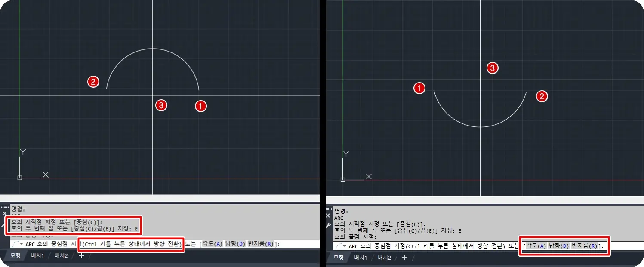Choose 방향(D) option in right screenshot command line
The height and width of the screenshot is (267, 644).
(x=559, y=246)
